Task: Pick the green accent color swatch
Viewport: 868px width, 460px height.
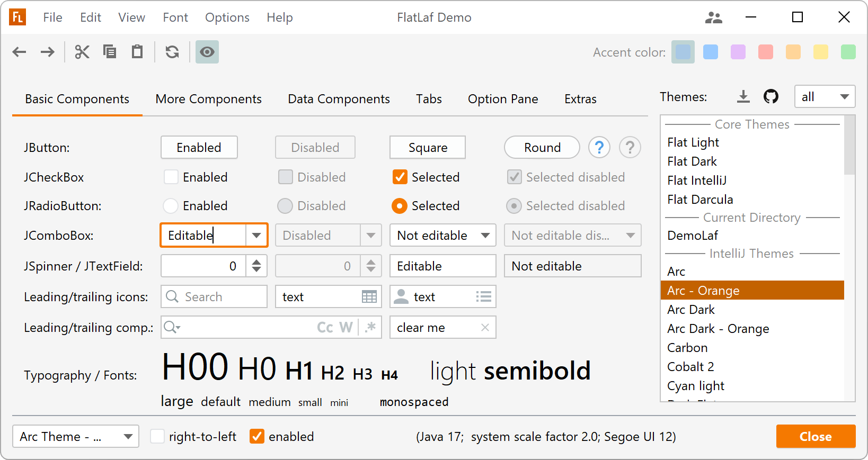Action: pyautogui.click(x=848, y=52)
